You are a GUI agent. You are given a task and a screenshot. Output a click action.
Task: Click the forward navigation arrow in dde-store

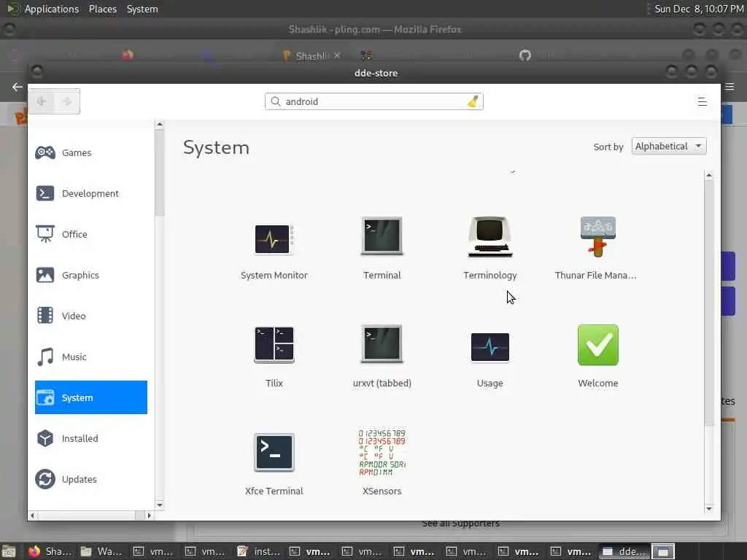click(66, 101)
